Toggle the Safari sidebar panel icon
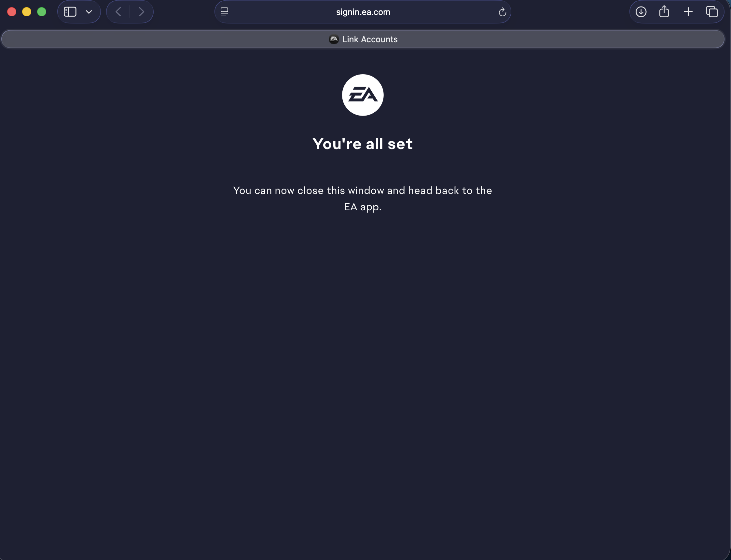Viewport: 731px width, 560px height. pos(70,12)
